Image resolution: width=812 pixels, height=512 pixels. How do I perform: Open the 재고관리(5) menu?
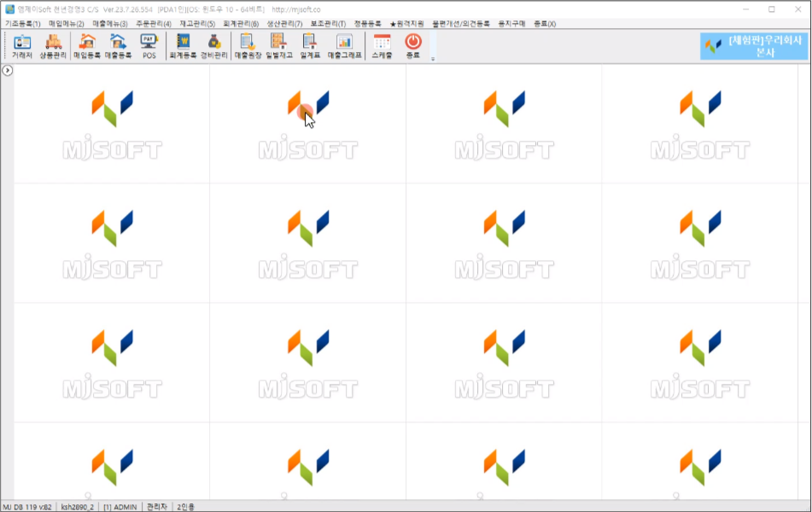point(196,24)
